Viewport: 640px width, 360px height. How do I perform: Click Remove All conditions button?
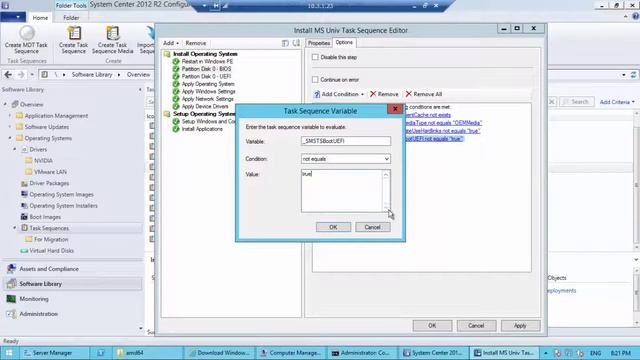pos(424,94)
